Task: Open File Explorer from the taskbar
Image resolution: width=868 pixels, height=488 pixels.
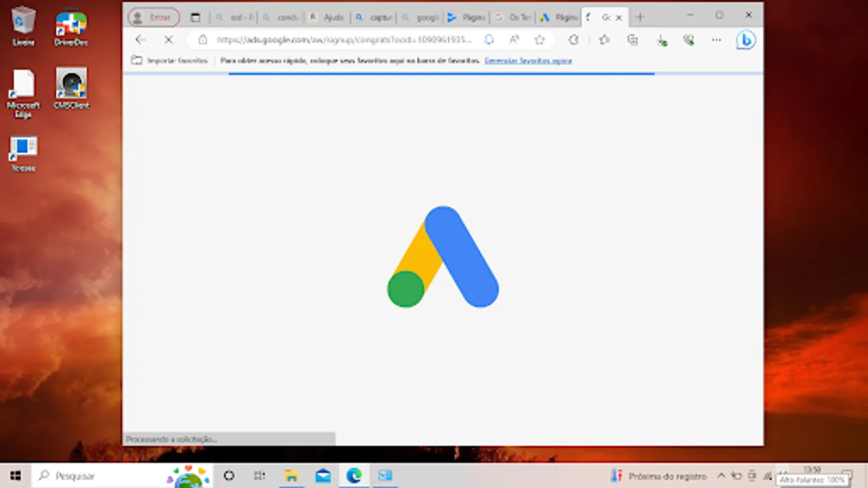Action: coord(291,476)
